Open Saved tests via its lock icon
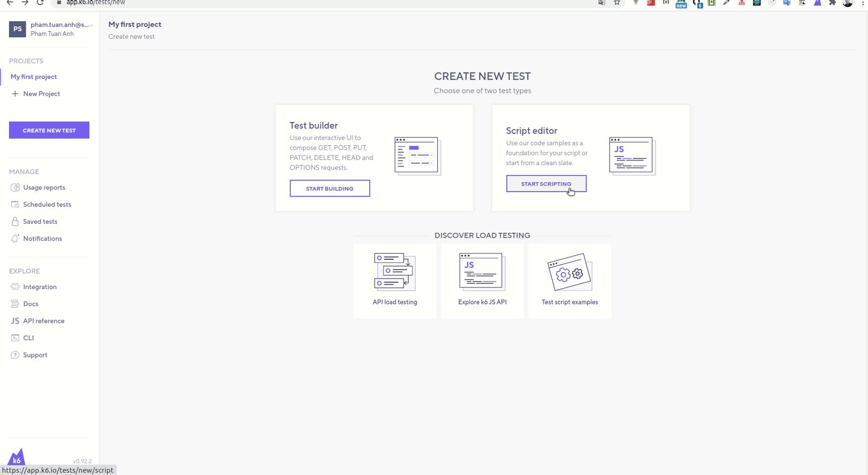The height and width of the screenshot is (475, 868). (x=15, y=222)
